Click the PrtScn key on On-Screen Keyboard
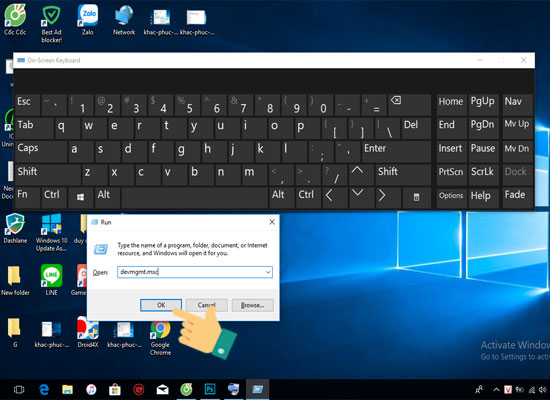Image resolution: width=550 pixels, height=400 pixels. pos(451,174)
